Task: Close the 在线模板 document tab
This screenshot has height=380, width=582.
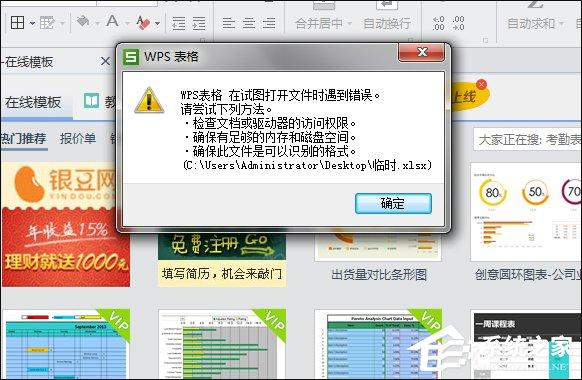Action: (105, 61)
